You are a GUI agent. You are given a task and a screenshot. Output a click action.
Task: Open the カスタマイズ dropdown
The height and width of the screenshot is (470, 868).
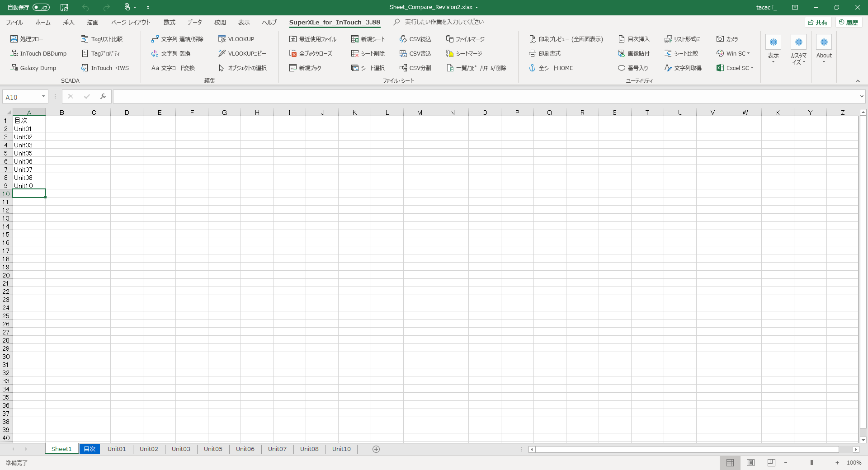(798, 50)
